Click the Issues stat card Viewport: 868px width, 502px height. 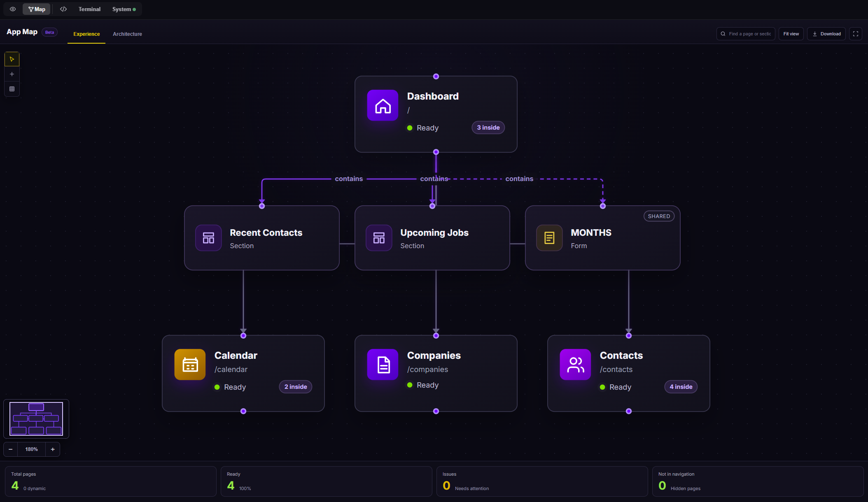[542, 481]
